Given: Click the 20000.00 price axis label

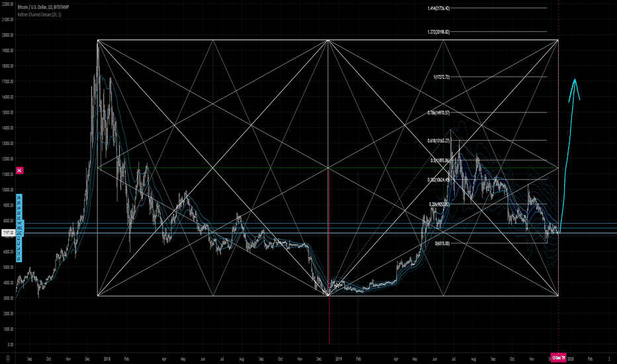Looking at the screenshot, I should click(x=7, y=35).
